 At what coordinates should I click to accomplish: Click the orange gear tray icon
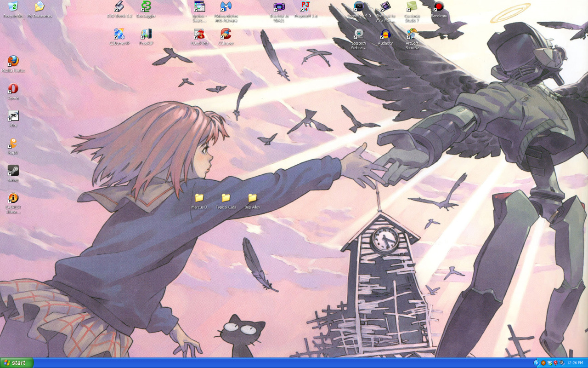pos(543,363)
